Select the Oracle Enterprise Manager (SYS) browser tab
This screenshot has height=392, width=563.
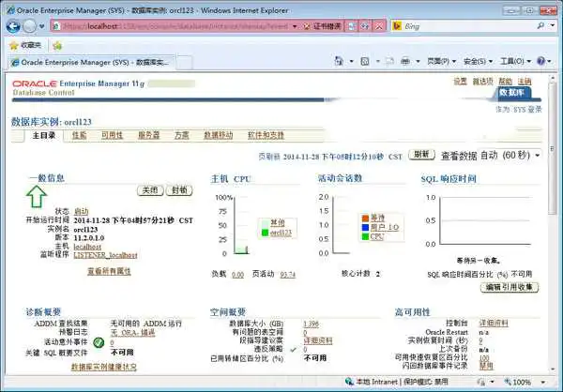click(92, 63)
